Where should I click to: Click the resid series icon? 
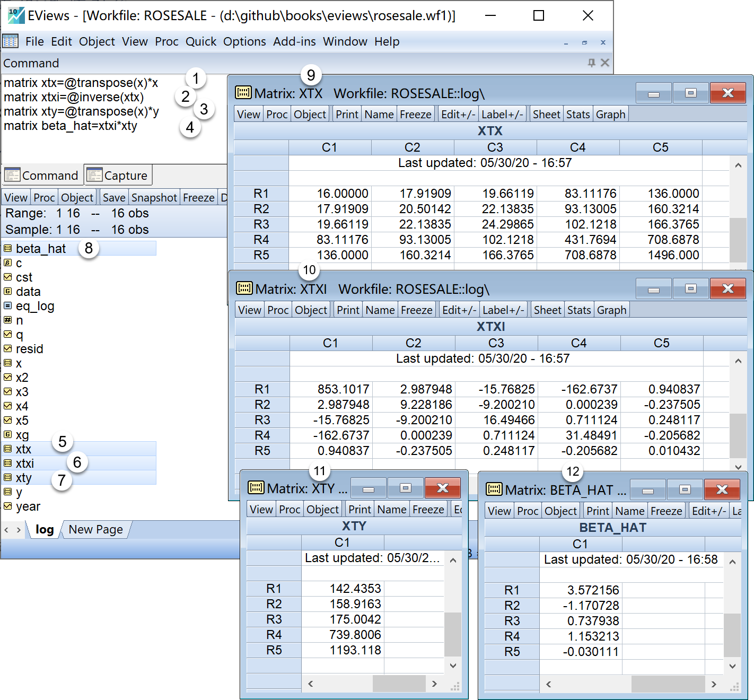coord(8,349)
